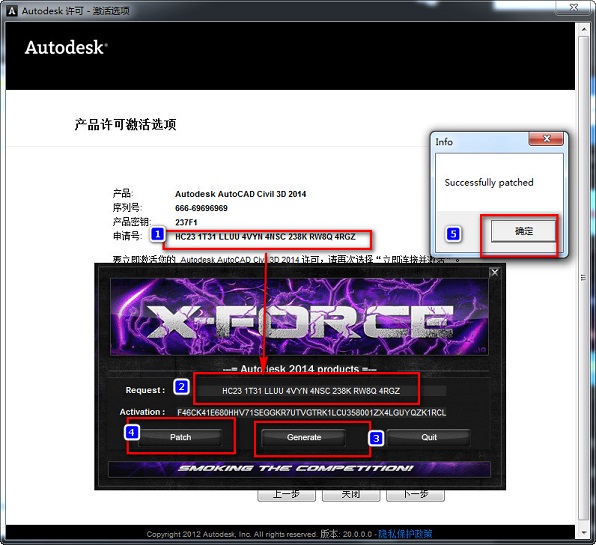Close the Info dialog with the red X

click(x=546, y=139)
